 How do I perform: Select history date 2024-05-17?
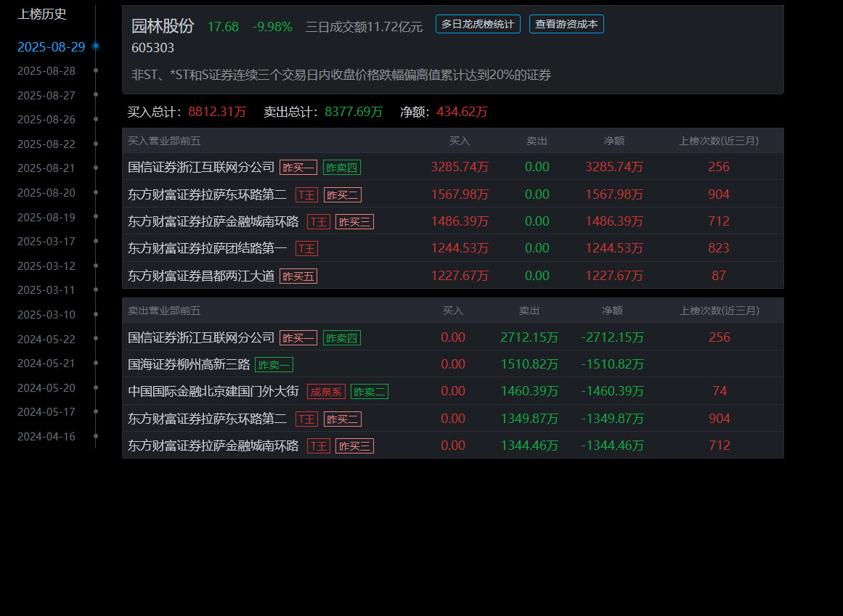pyautogui.click(x=46, y=412)
